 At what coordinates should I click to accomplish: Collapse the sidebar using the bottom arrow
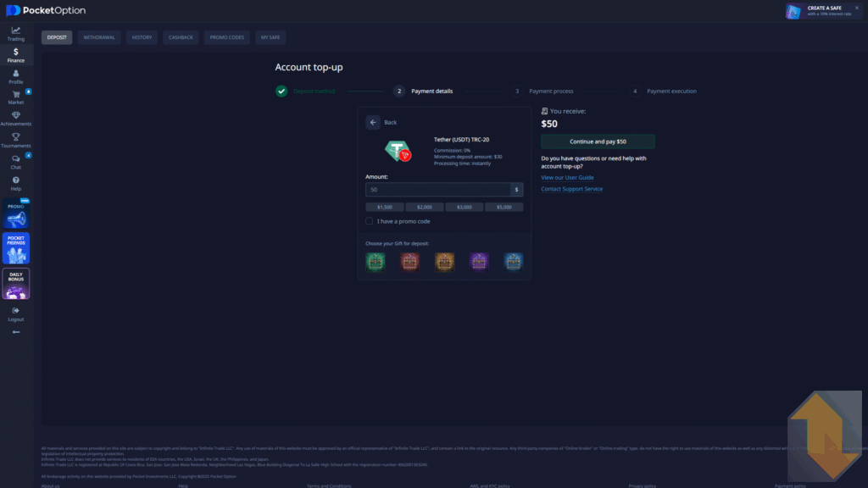(16, 331)
